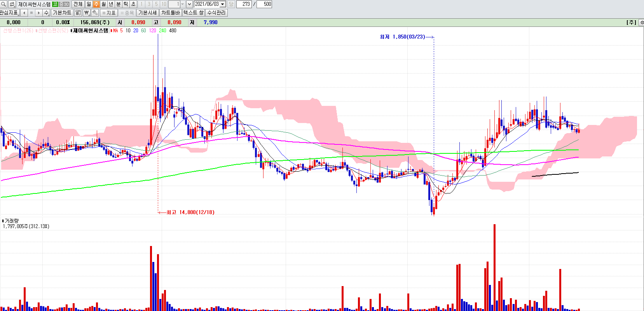Open the 2021/06/03 date picker dropdown

point(223,4)
